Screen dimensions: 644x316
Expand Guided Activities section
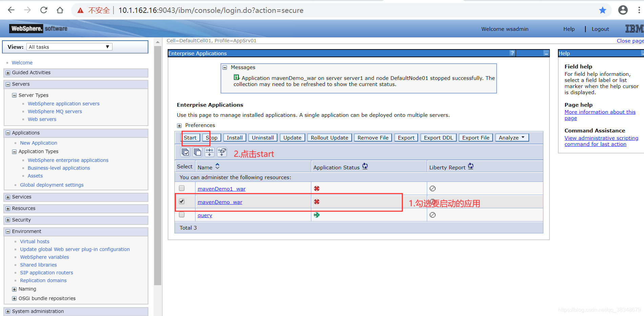(x=8, y=73)
